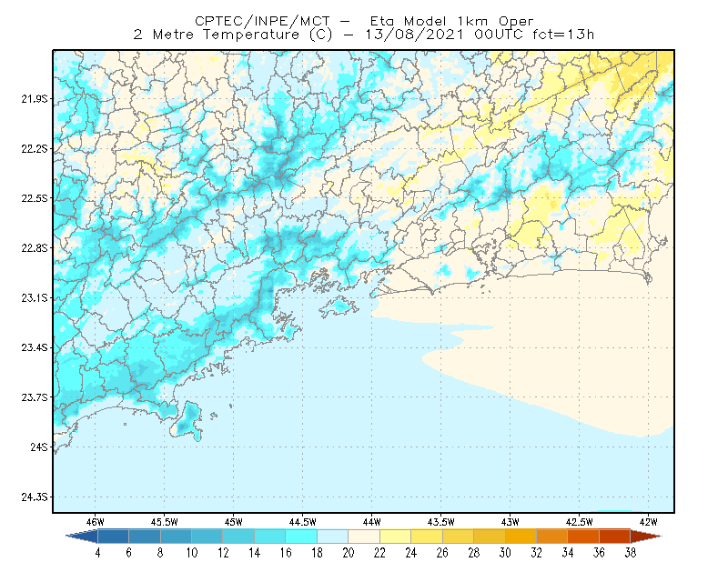This screenshot has height=562, width=728.
Task: Click the legend swatch between 32 and 34
Action: tap(552, 537)
